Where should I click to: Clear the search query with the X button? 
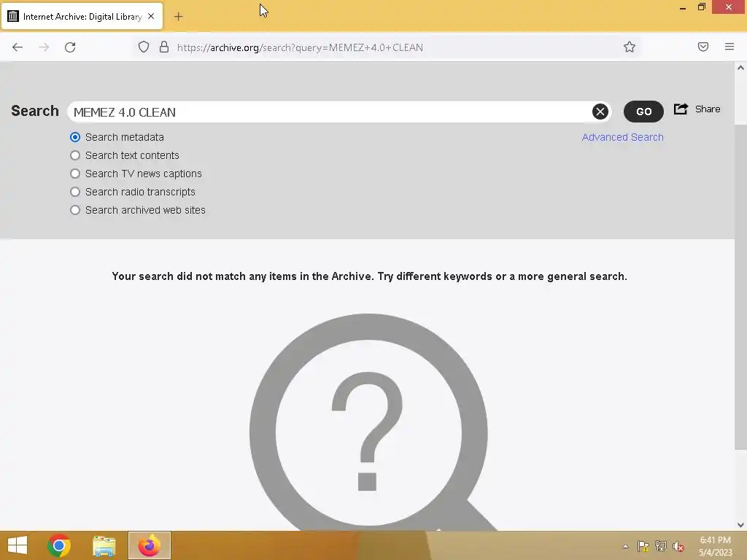(600, 112)
